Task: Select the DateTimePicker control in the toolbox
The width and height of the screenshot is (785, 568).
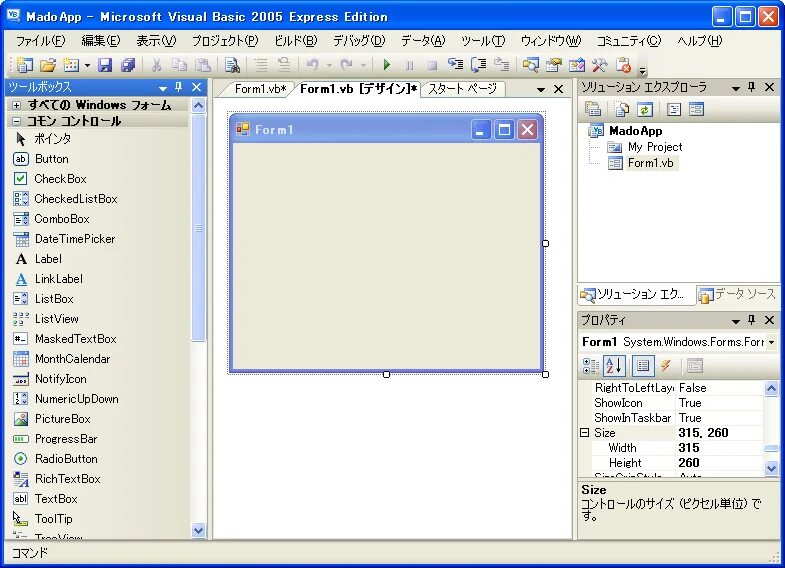Action: (75, 239)
